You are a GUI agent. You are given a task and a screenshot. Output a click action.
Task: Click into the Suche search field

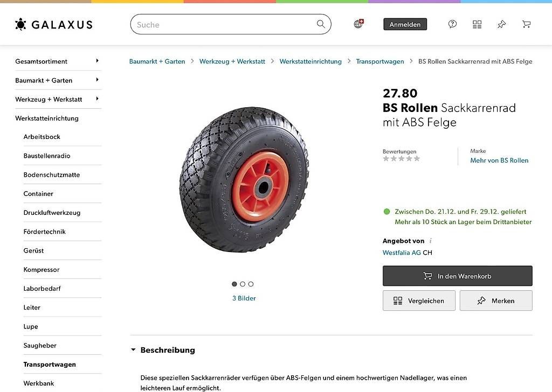click(x=224, y=24)
